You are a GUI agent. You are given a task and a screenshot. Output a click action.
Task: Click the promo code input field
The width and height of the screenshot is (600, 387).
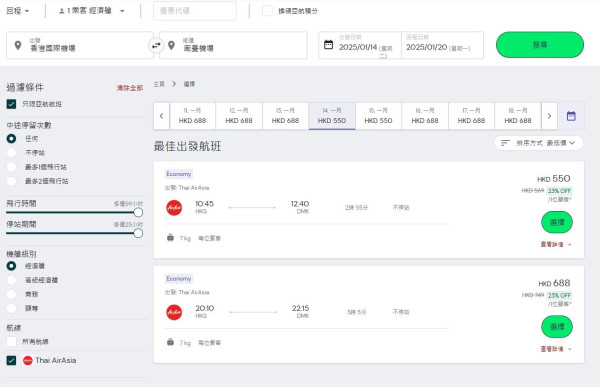coord(195,11)
